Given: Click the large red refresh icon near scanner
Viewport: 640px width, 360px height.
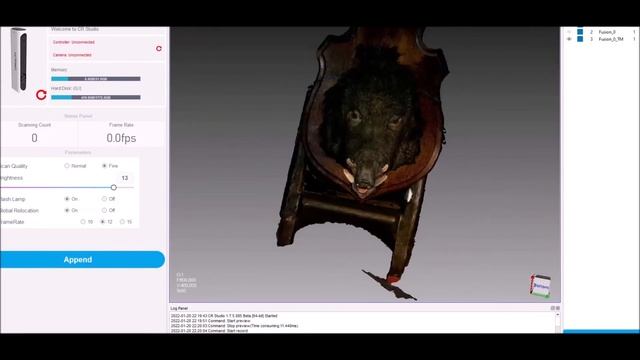Looking at the screenshot, I should click(41, 95).
